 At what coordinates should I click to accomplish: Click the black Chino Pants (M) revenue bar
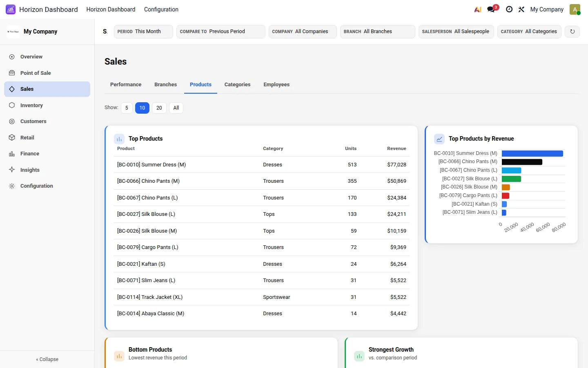522,162
